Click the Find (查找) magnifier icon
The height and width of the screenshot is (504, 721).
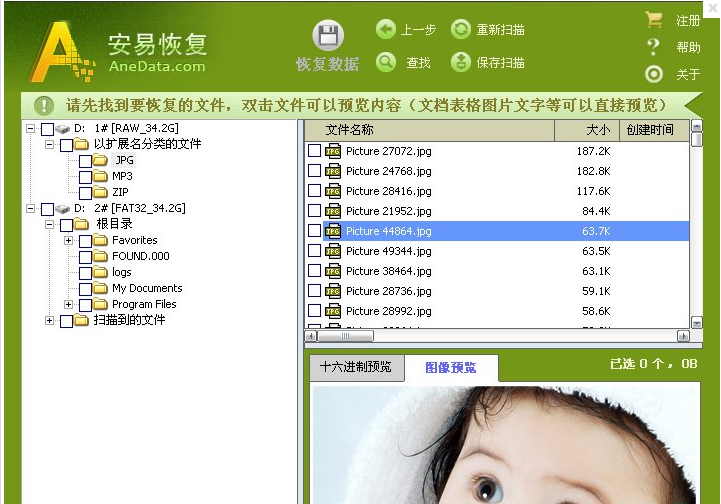coord(386,62)
